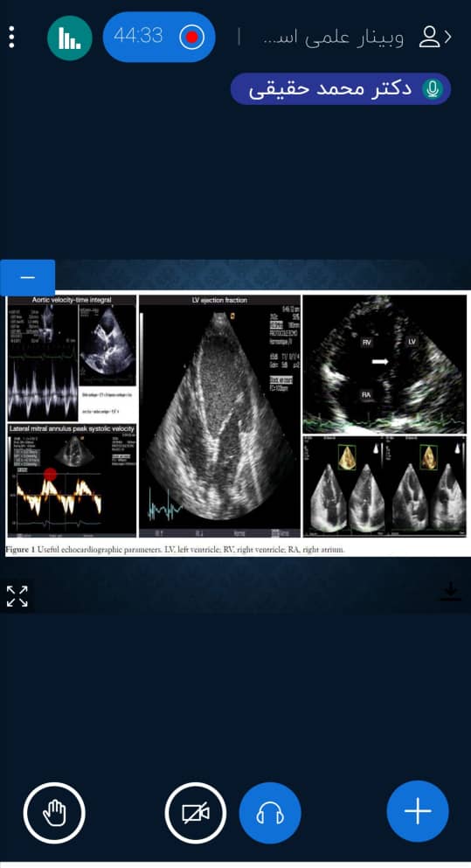Tap the LV ejection fraction echo image
Image resolution: width=471 pixels, height=868 pixels.
[219, 416]
